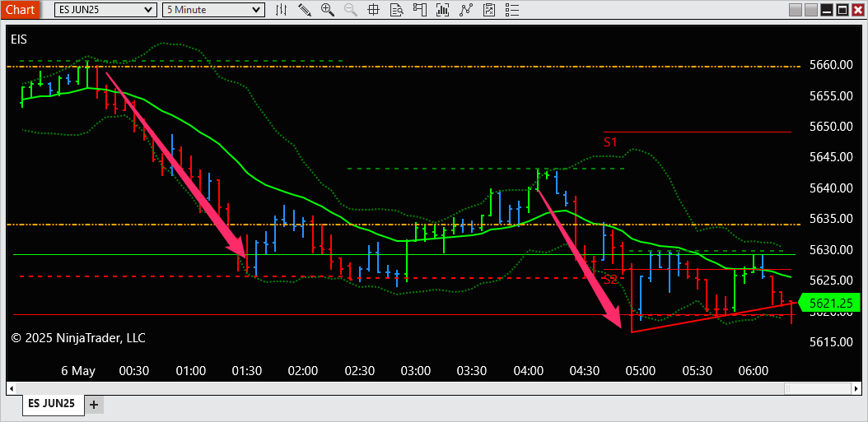Click the 5655.00 price axis label
This screenshot has width=868, height=422.
point(830,95)
